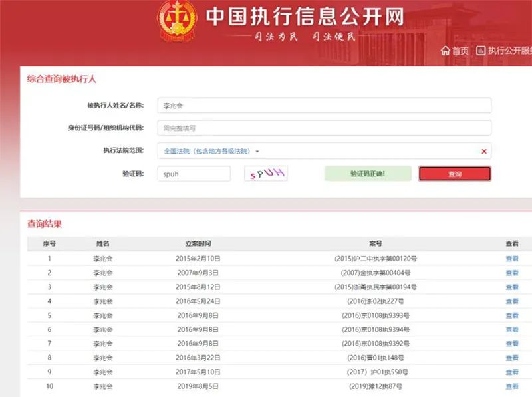Click case number (2015)沪二中执字第00120号

pyautogui.click(x=376, y=259)
